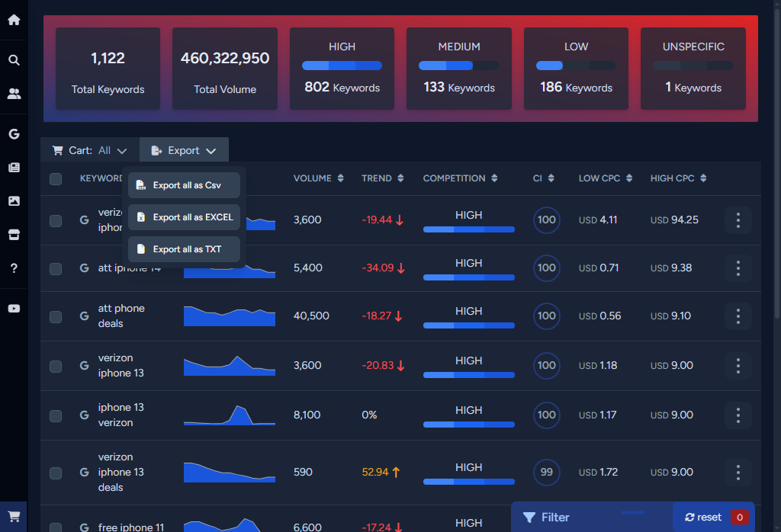The width and height of the screenshot is (781, 532).
Task: Choose Export all as TXT
Action: pos(184,249)
